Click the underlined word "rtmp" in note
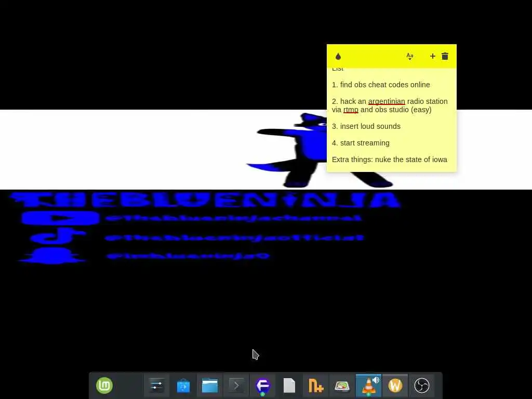Image resolution: width=532 pixels, height=399 pixels. point(351,110)
